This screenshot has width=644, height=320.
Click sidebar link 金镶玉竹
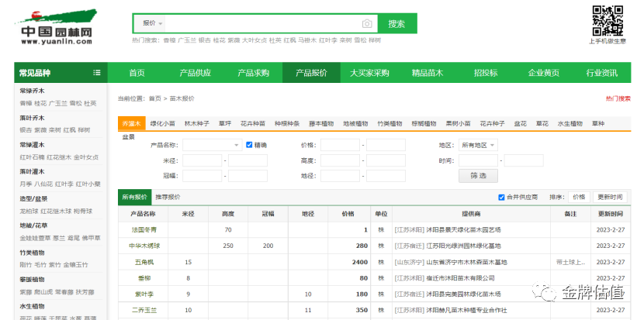tap(75, 265)
